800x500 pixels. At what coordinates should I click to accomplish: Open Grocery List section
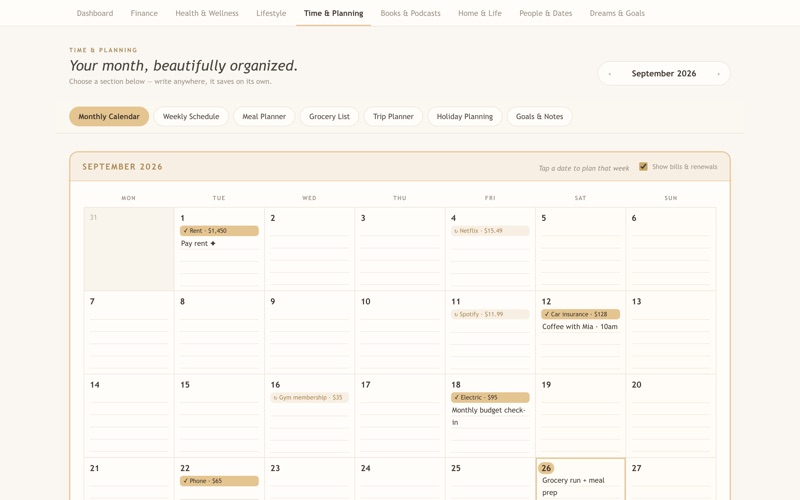pyautogui.click(x=329, y=116)
